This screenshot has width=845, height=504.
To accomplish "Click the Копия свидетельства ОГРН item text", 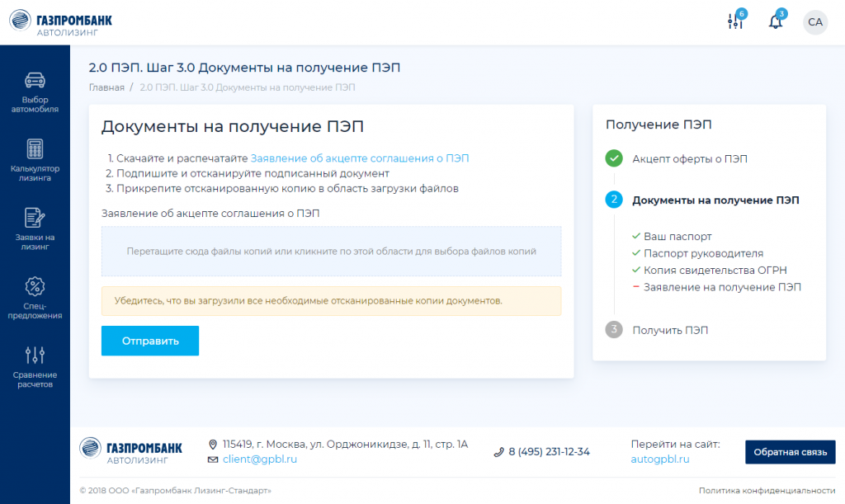I will point(715,270).
